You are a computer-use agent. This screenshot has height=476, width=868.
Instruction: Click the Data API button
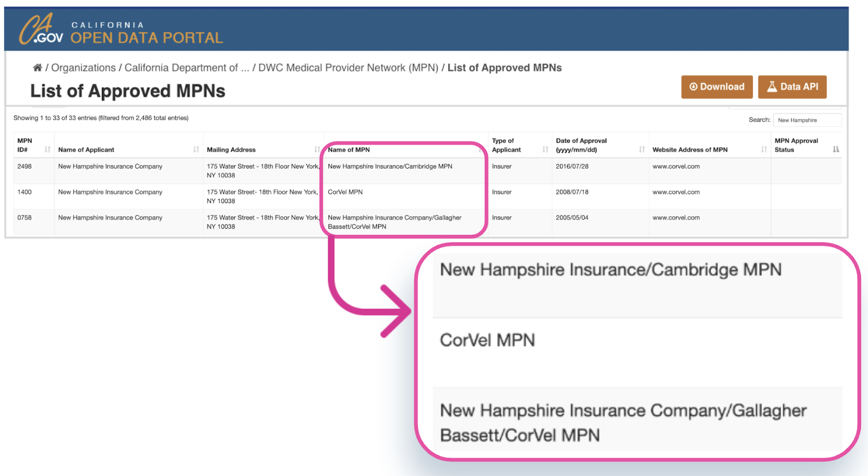(x=792, y=87)
